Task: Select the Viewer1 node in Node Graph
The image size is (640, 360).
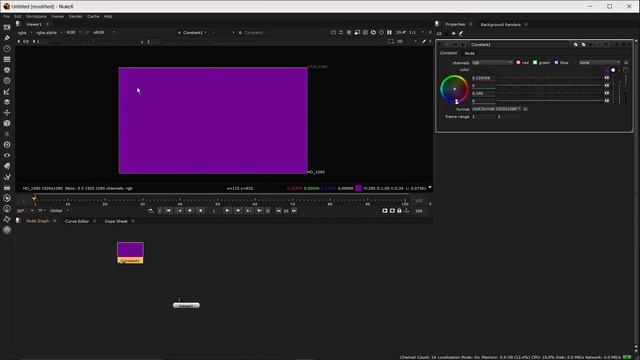Action: coord(186,305)
